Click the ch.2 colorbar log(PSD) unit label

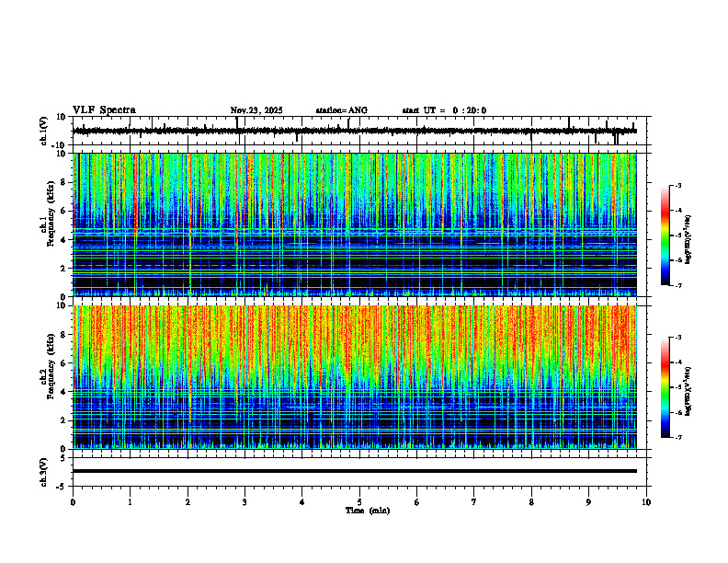pyautogui.click(x=688, y=391)
